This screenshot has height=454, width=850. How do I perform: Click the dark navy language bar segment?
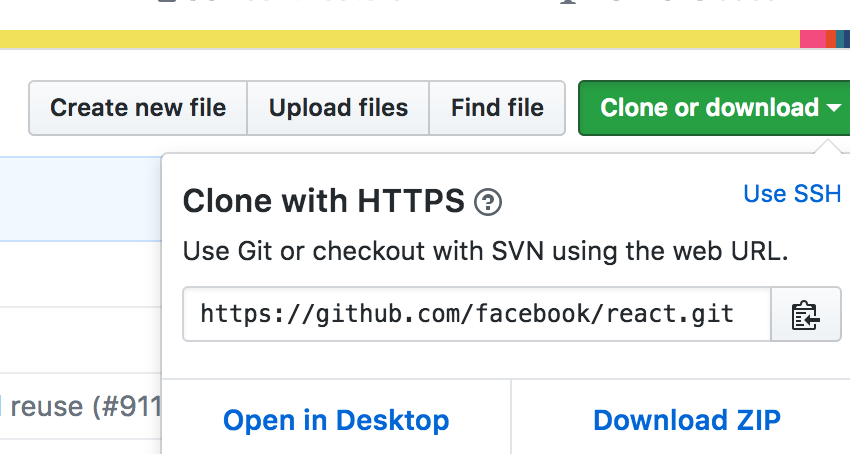(x=845, y=40)
